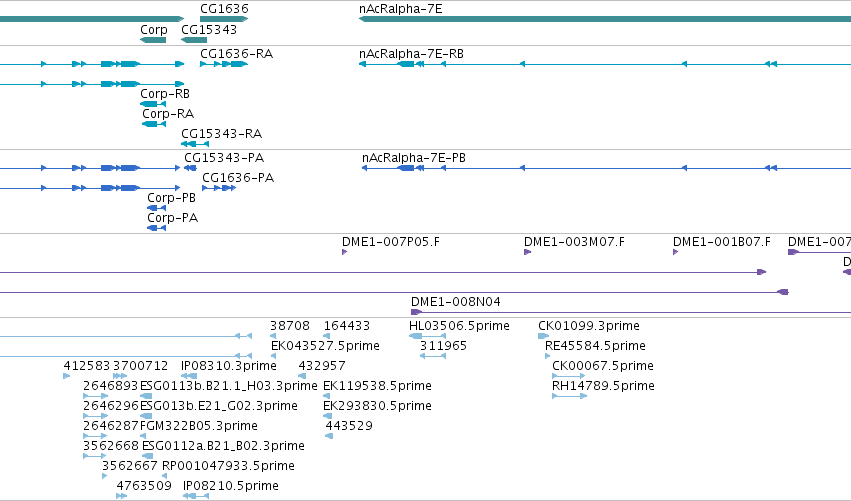Select the nAcRalpha-7E-RB transcript
Screen dimensions: 851x501
[605, 64]
